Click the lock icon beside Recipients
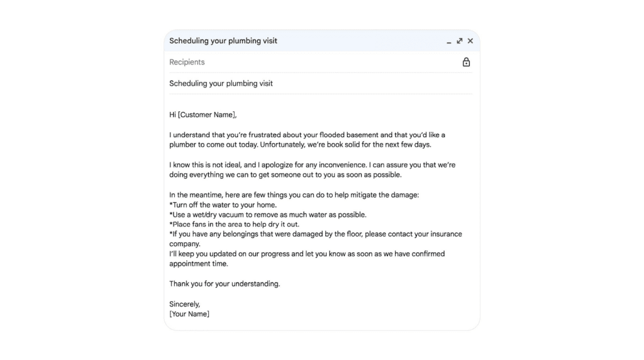 466,62
